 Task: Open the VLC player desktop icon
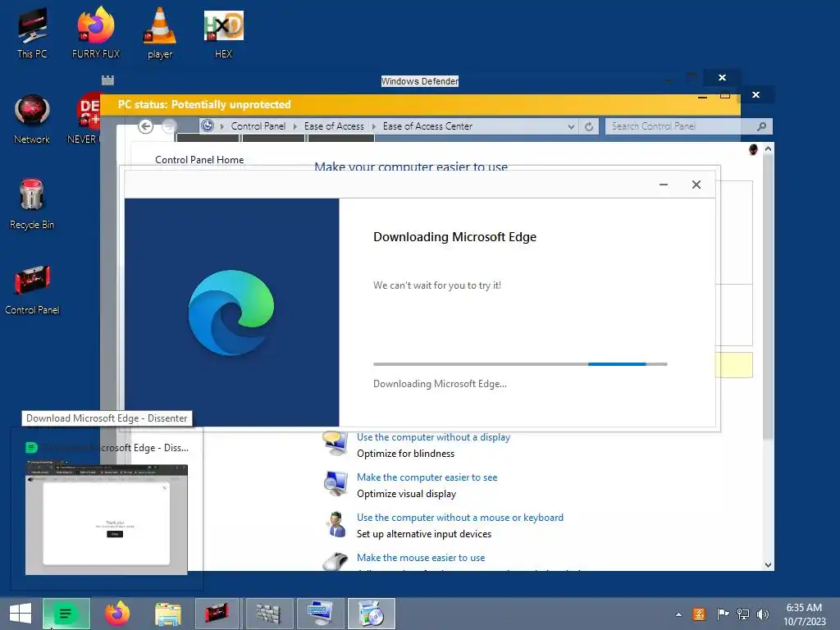pos(160,33)
